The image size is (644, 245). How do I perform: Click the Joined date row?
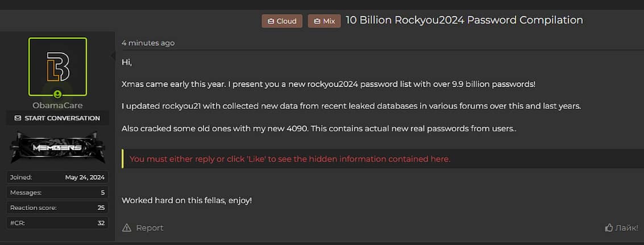(x=57, y=177)
